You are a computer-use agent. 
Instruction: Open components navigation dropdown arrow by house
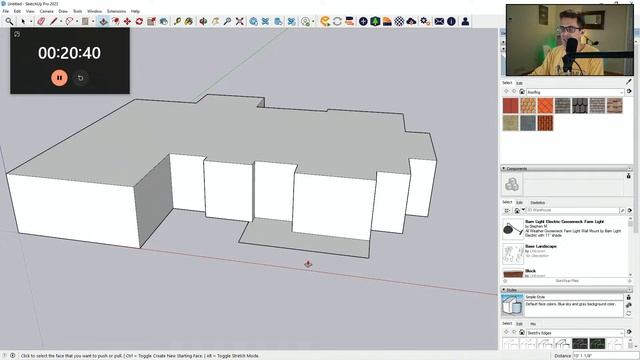point(523,210)
